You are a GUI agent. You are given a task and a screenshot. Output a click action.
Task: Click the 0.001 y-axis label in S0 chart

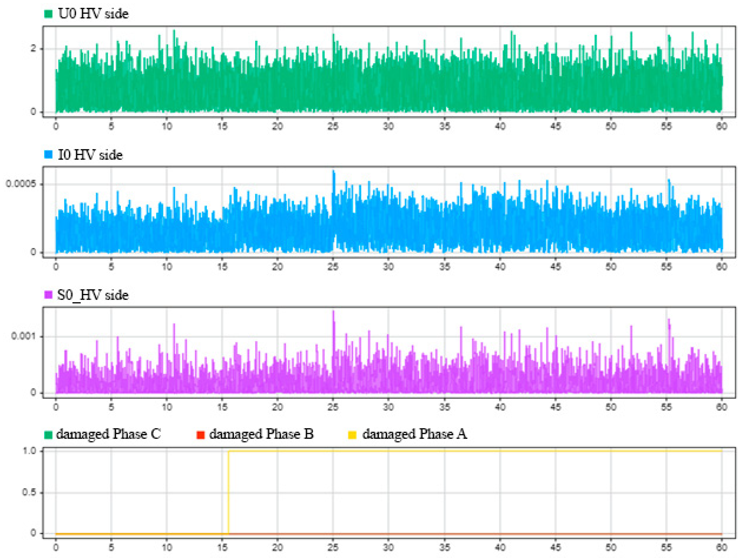tap(22, 336)
